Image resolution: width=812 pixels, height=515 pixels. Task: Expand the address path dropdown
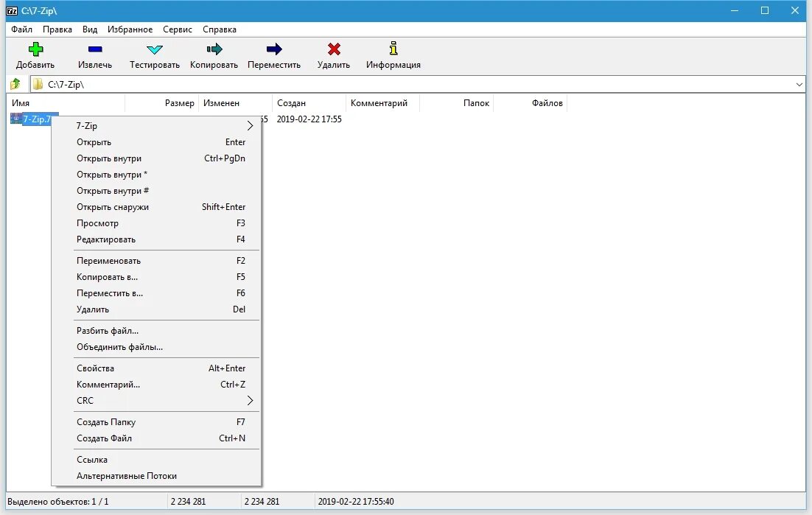799,85
